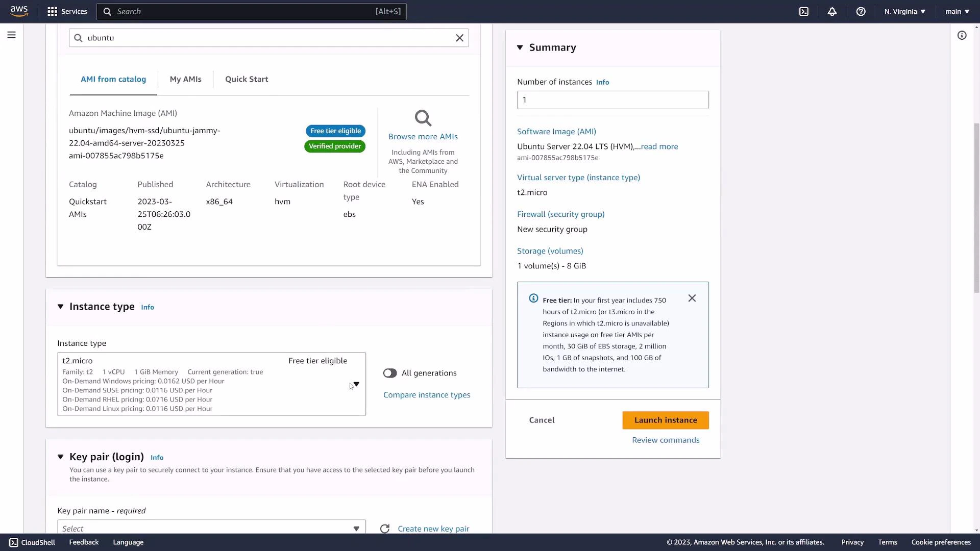Expand the t2.micro instance type dropdown

pos(356,384)
